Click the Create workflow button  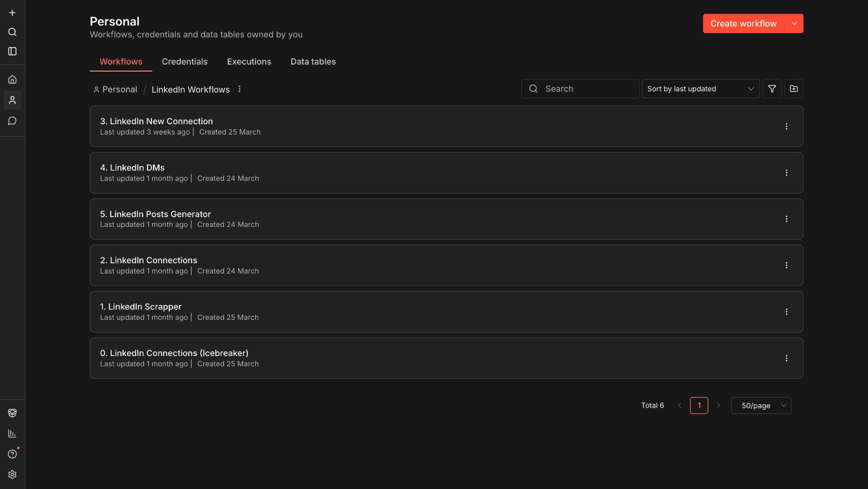pyautogui.click(x=744, y=24)
